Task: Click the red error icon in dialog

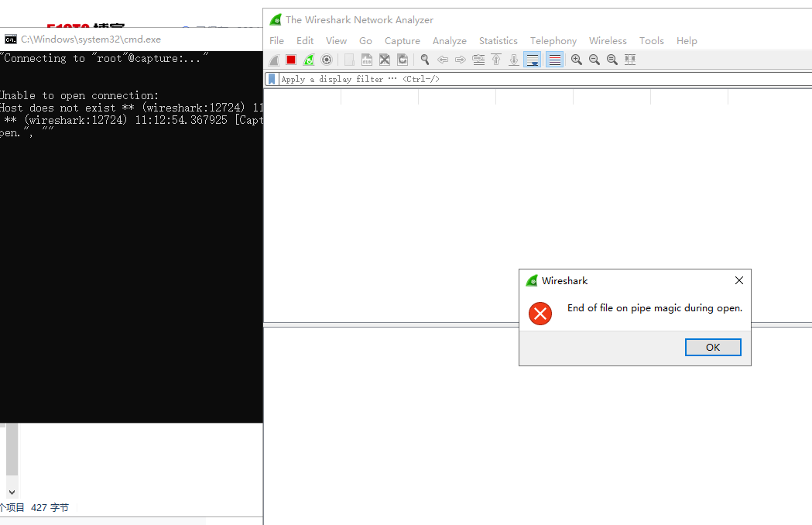Action: tap(540, 314)
